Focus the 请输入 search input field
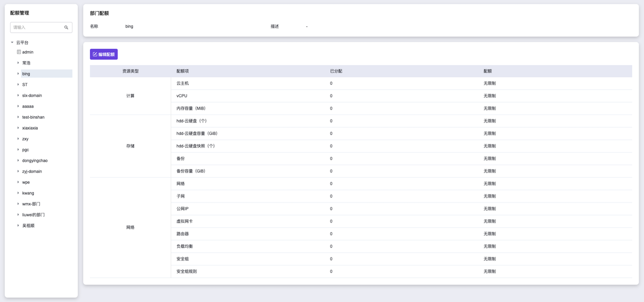The height and width of the screenshot is (302, 644). click(x=36, y=27)
